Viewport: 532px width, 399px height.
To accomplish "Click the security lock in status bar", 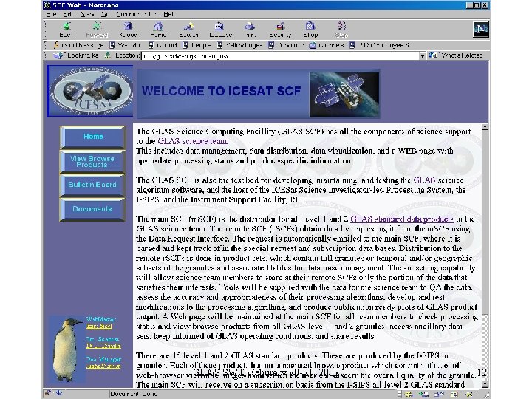I will tap(47, 394).
